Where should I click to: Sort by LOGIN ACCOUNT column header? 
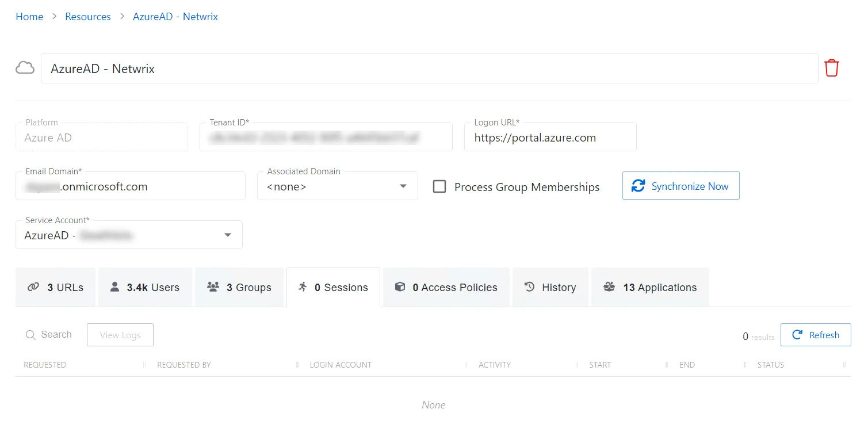(341, 365)
